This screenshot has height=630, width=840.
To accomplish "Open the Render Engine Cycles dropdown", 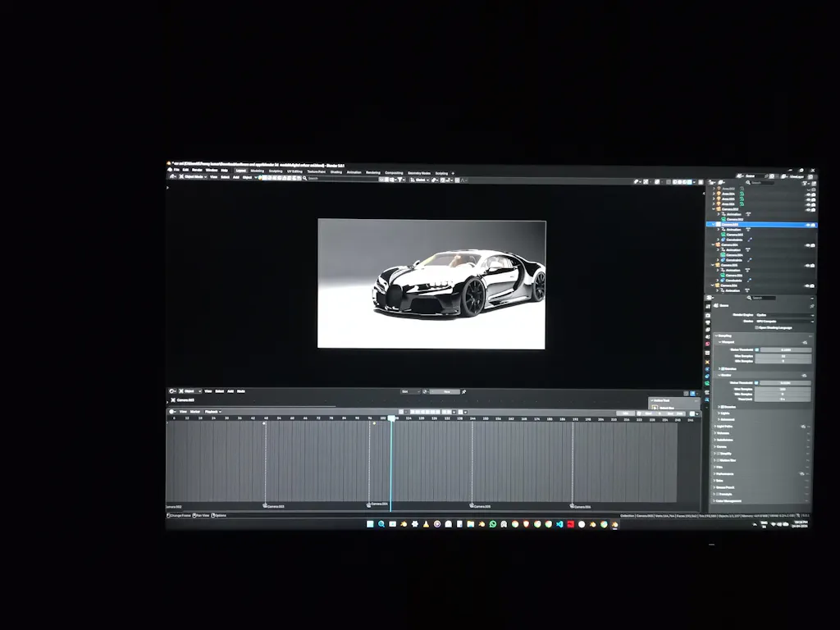I will [783, 315].
